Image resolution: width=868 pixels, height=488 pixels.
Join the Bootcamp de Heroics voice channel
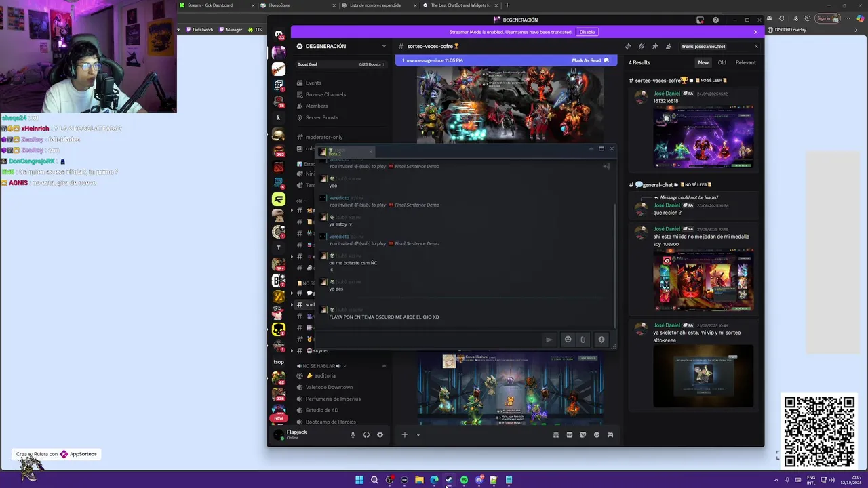[342, 422]
